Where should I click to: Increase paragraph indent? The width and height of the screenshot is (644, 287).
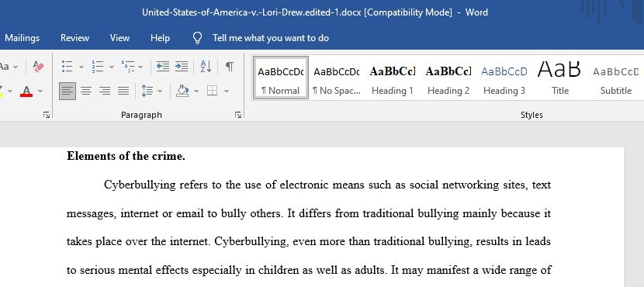tap(181, 67)
